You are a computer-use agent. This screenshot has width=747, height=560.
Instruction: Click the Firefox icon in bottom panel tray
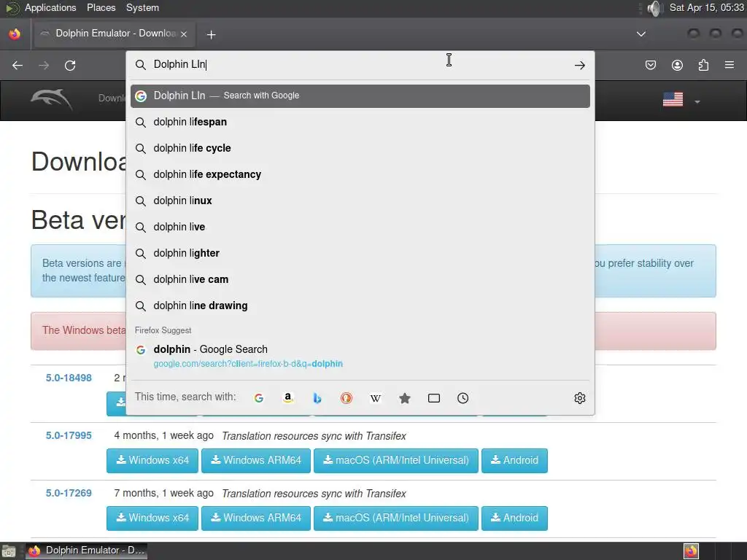pyautogui.click(x=691, y=551)
